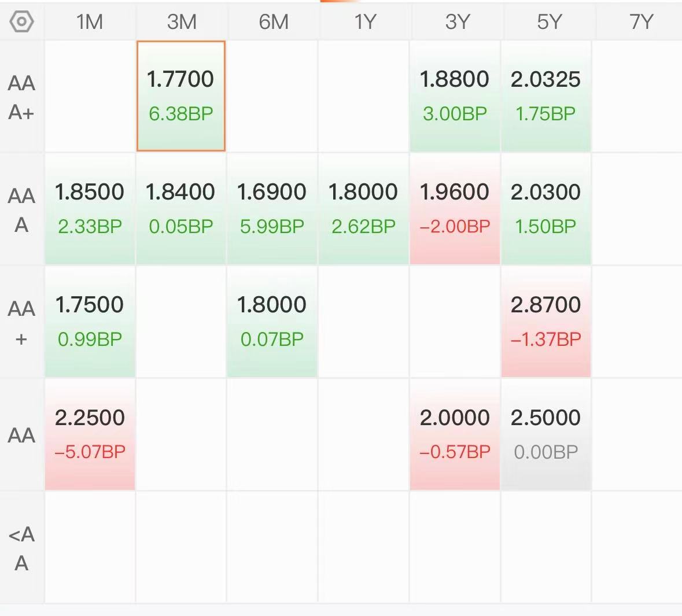The image size is (682, 616).
Task: Click AAA 1M cell showing 1.8500
Action: click(x=90, y=209)
